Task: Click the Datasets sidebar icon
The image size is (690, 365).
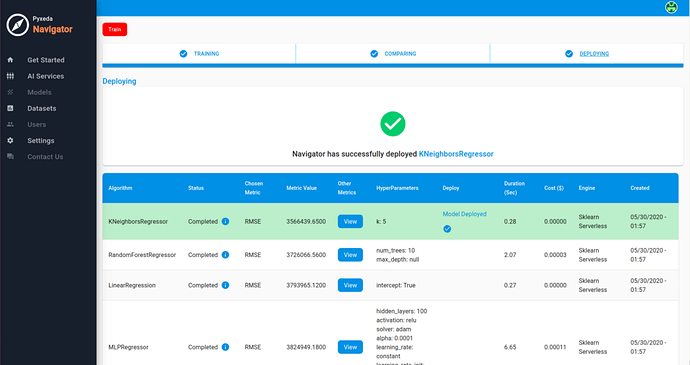Action: pos(10,108)
